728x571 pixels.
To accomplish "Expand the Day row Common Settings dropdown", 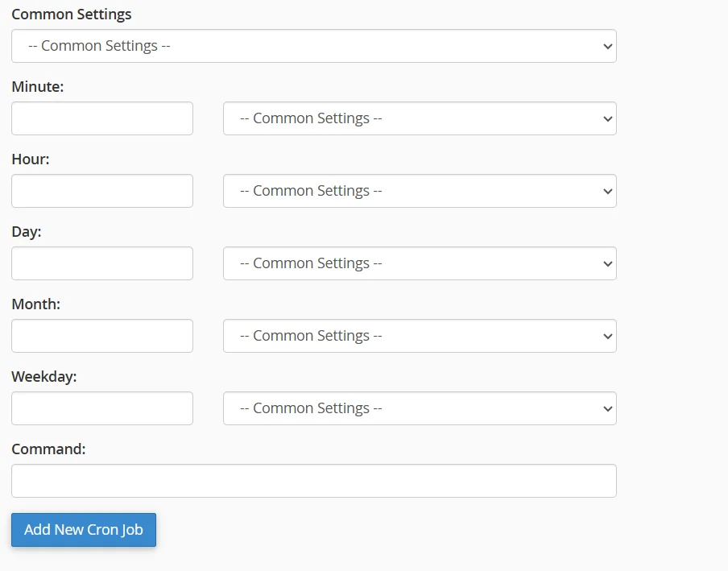I will (419, 263).
